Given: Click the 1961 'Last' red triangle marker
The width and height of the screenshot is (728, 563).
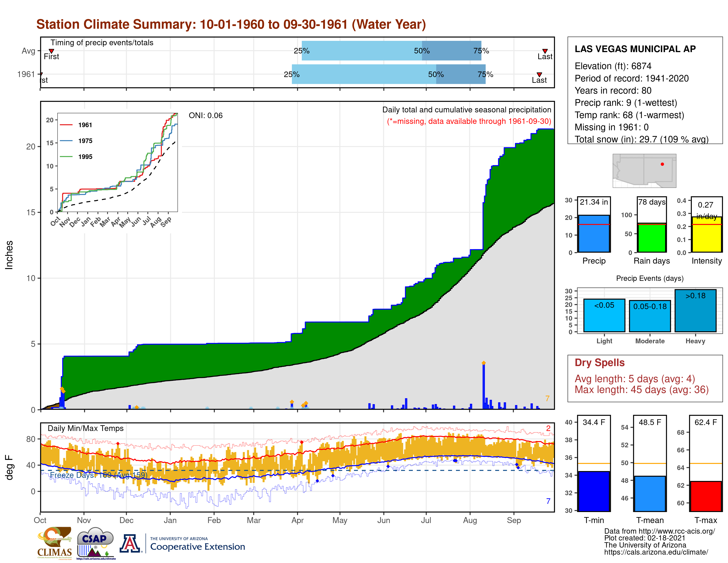Looking at the screenshot, I should point(539,74).
